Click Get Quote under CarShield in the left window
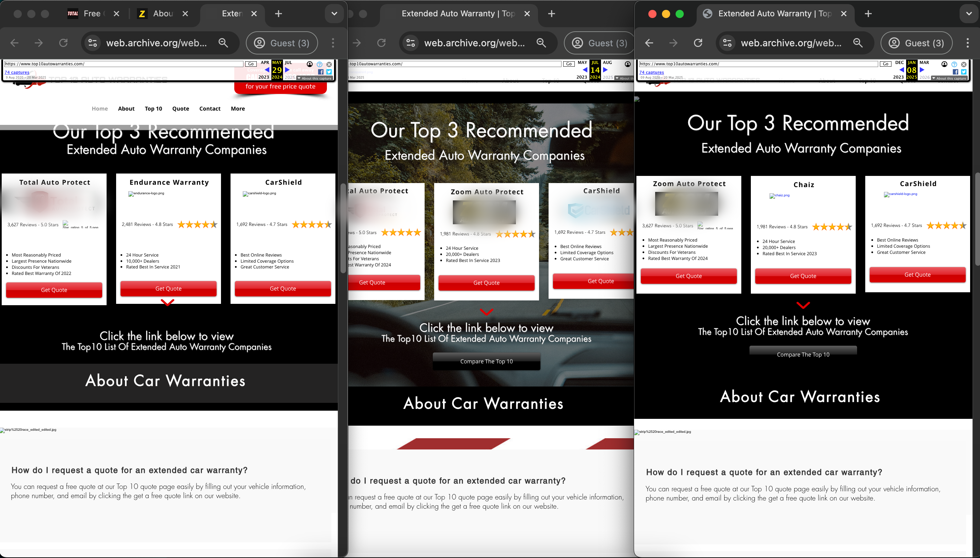 [x=283, y=289]
